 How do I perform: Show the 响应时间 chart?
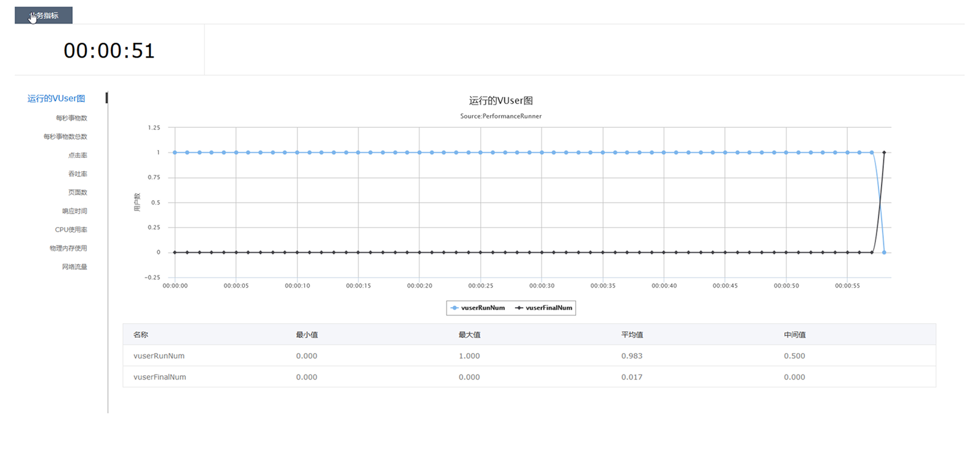pyautogui.click(x=75, y=211)
